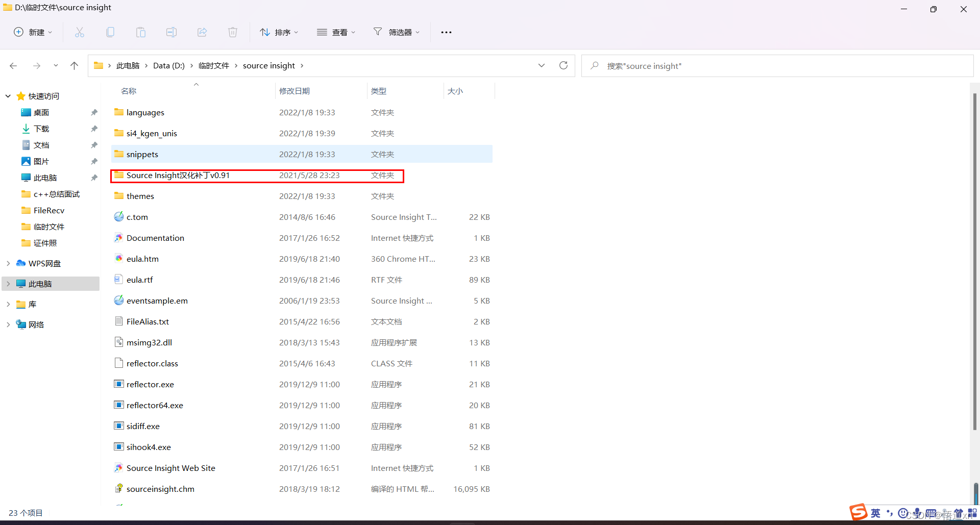The height and width of the screenshot is (525, 980).
Task: Unpin 此电脑 from quick access
Action: [x=94, y=178]
